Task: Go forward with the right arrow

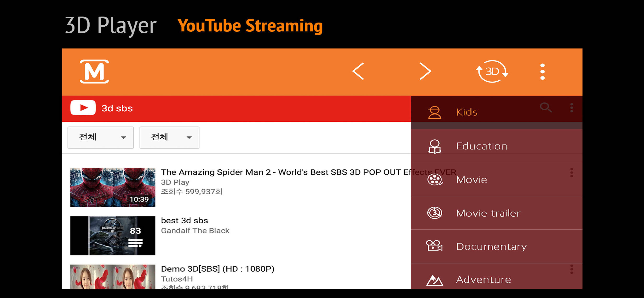Action: [x=425, y=71]
